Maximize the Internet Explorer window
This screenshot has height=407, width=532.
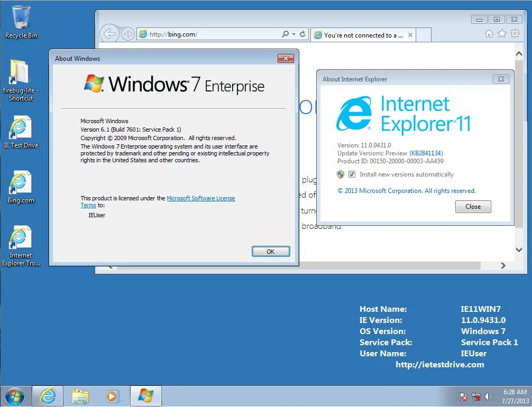tap(497, 20)
